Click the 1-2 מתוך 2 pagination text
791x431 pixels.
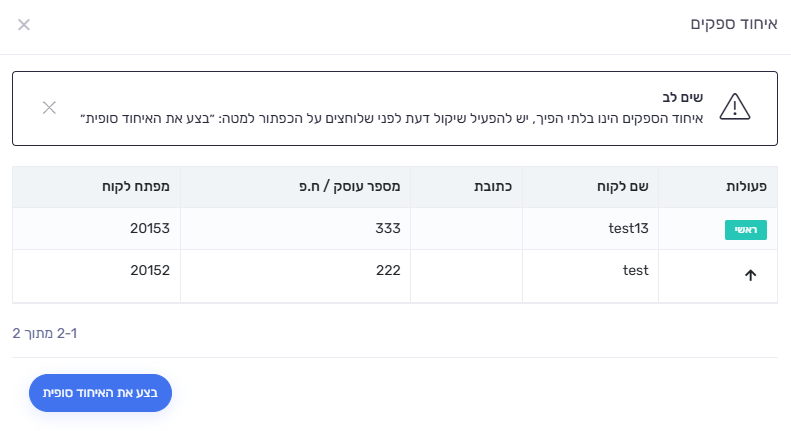click(45, 333)
